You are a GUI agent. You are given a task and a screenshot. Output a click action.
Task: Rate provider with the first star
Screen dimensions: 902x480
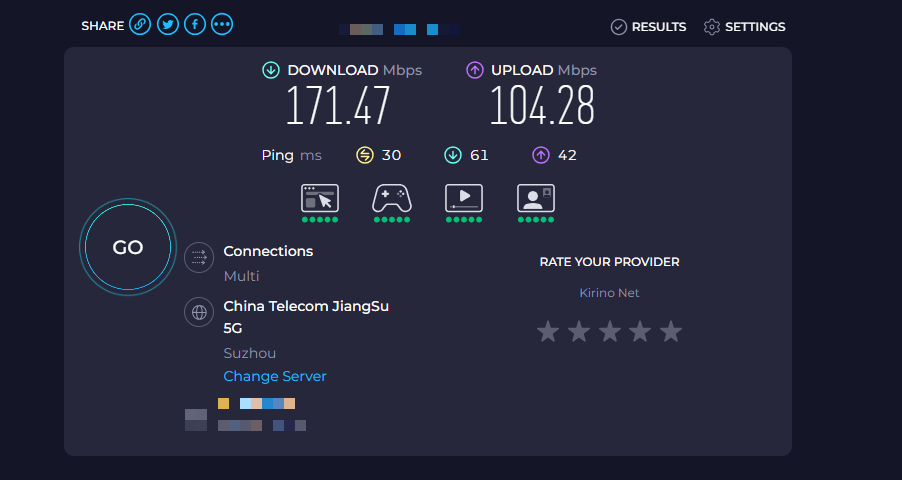point(547,331)
